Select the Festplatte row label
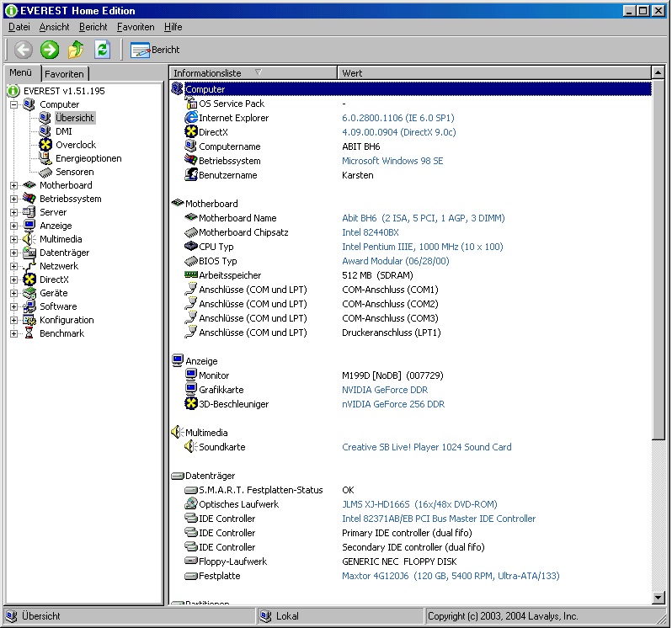This screenshot has width=672, height=628. [x=220, y=576]
